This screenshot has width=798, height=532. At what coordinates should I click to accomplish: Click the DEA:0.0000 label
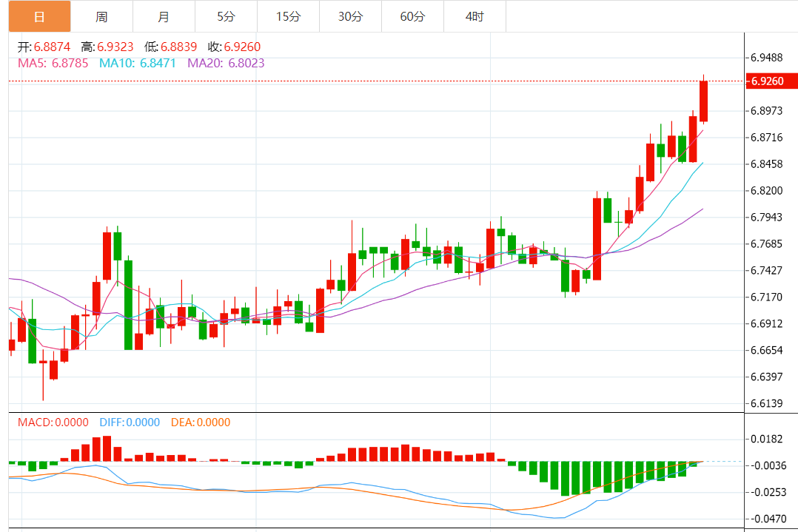(201, 422)
